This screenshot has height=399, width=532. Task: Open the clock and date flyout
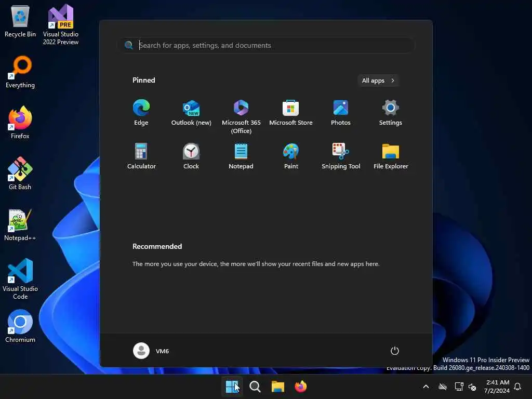coord(497,387)
